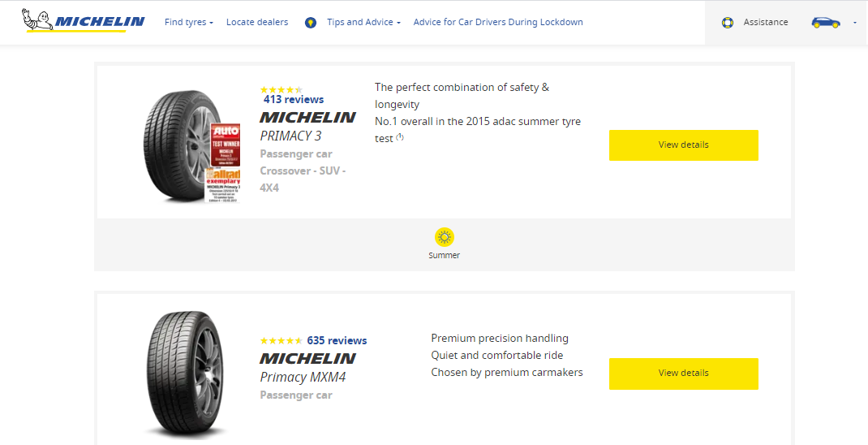Viewport: 868px width, 445px height.
Task: View details for Primacy MXM4 tyre
Action: [x=684, y=374]
